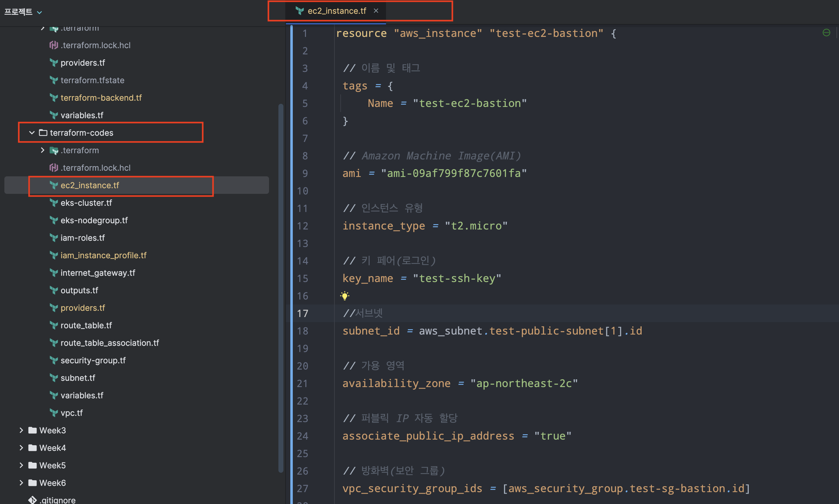
Task: Open eks-cluster.tf in the project tree
Action: pyautogui.click(x=86, y=203)
